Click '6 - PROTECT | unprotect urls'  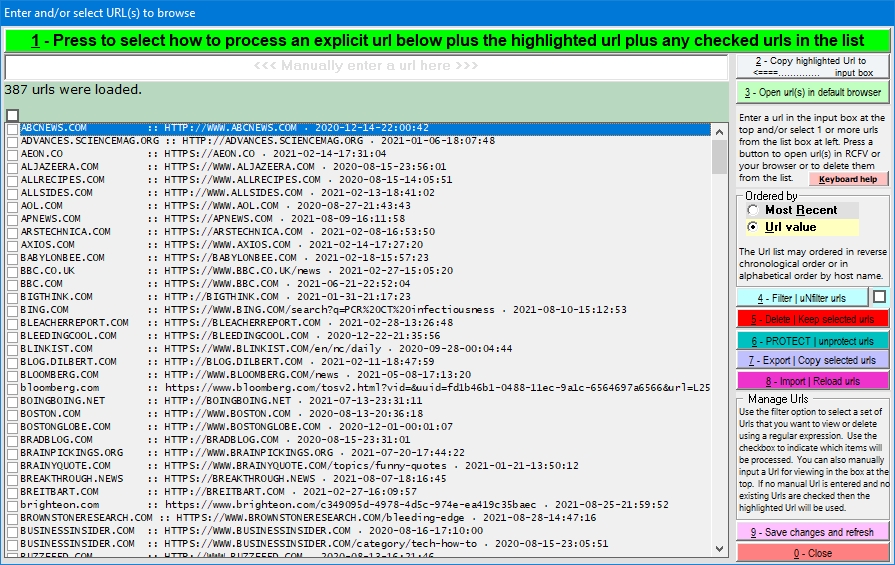pos(812,341)
